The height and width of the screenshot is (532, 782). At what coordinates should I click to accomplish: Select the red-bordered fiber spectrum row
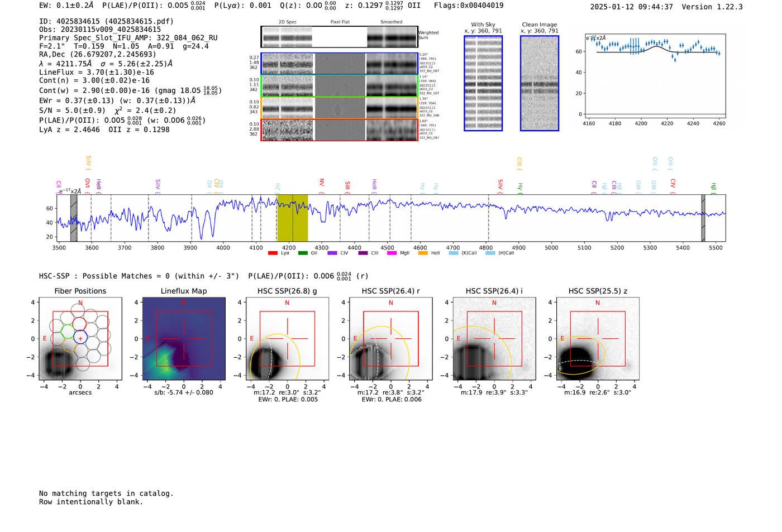click(x=339, y=130)
